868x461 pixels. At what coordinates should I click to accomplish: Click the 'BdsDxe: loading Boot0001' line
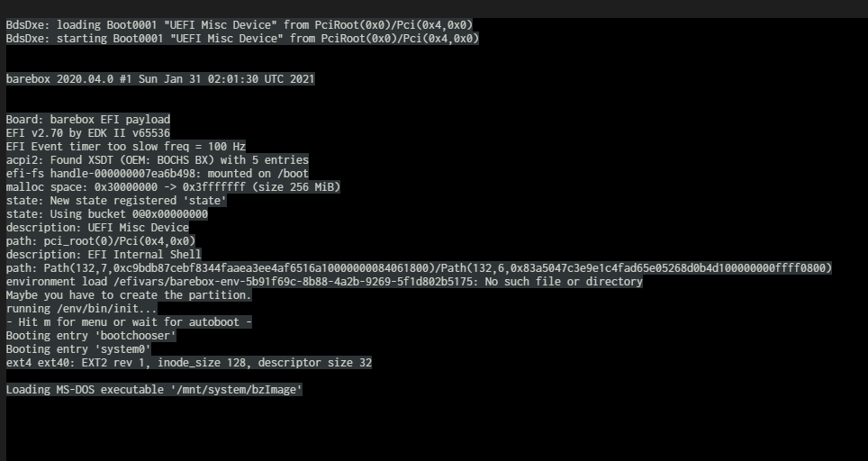[x=239, y=25]
